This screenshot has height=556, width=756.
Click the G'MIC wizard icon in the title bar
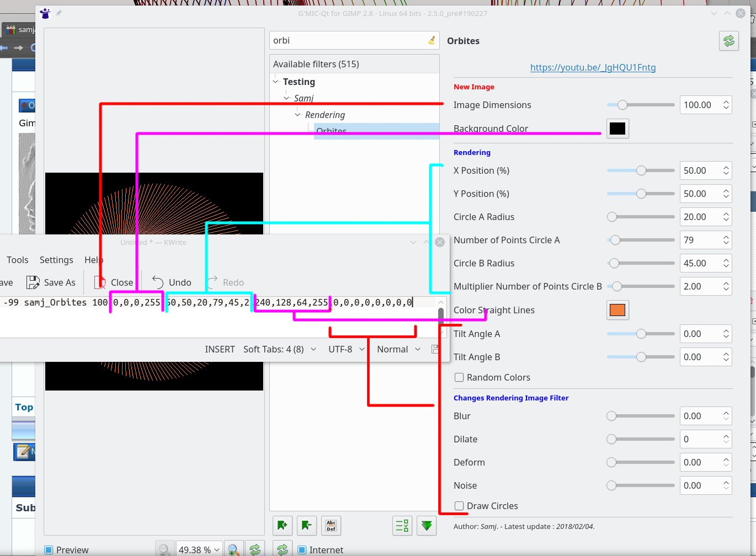click(46, 13)
